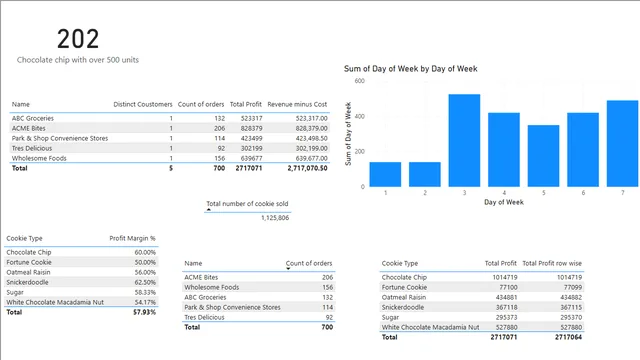
Task: Select the bar for Day of Week 6
Action: tap(583, 149)
